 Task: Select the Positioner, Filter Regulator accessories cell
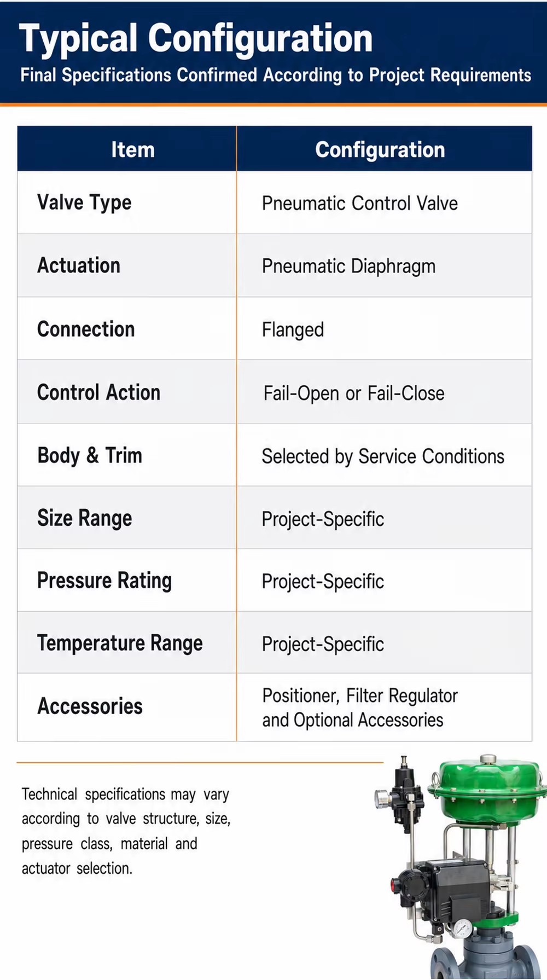pyautogui.click(x=385, y=707)
